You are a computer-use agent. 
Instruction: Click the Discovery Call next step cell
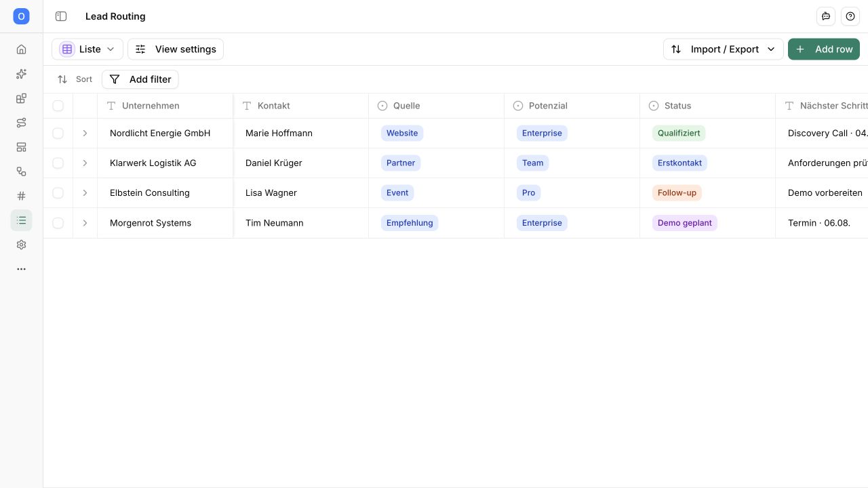822,134
